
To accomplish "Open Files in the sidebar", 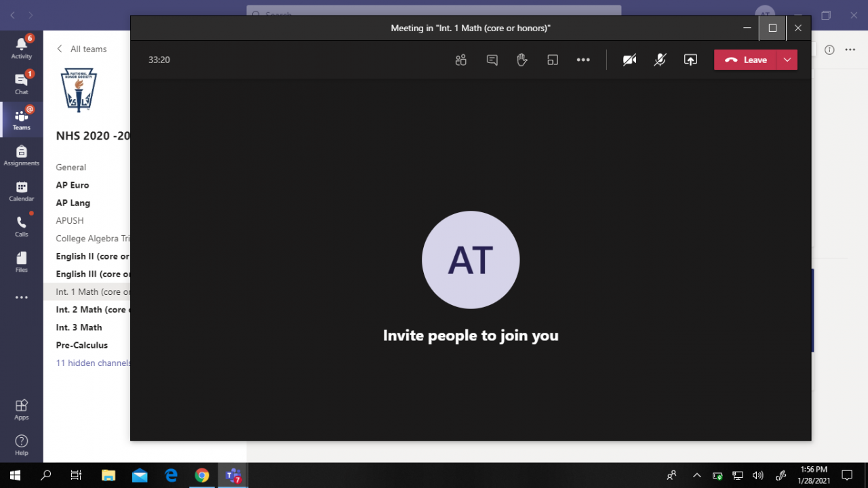I will (22, 262).
